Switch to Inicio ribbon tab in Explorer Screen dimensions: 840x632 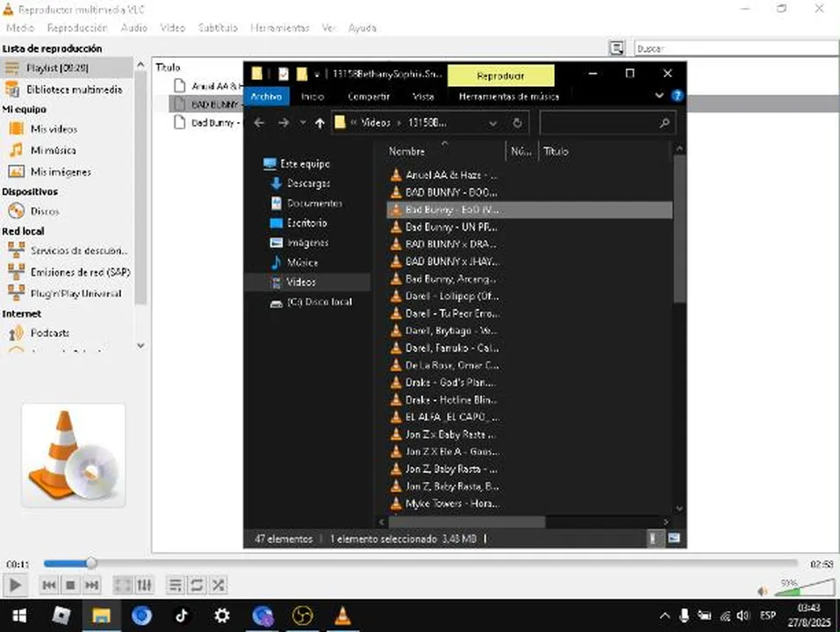pos(312,97)
